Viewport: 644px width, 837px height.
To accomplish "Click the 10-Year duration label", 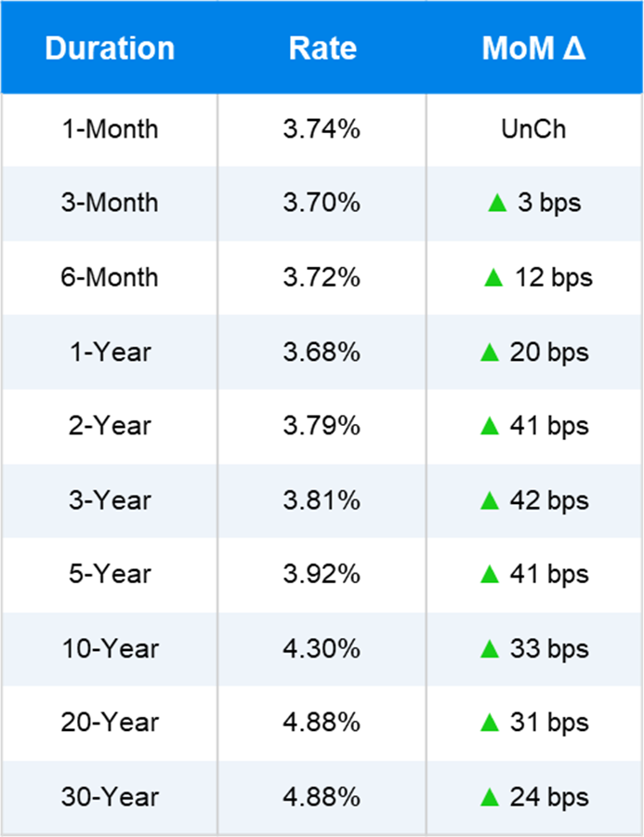I will (x=110, y=649).
